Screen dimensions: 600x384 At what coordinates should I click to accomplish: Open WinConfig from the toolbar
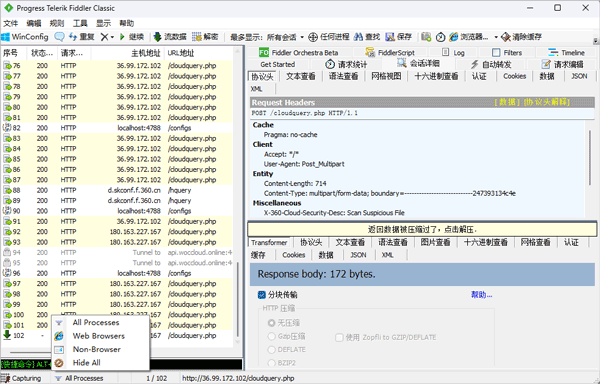click(x=25, y=37)
